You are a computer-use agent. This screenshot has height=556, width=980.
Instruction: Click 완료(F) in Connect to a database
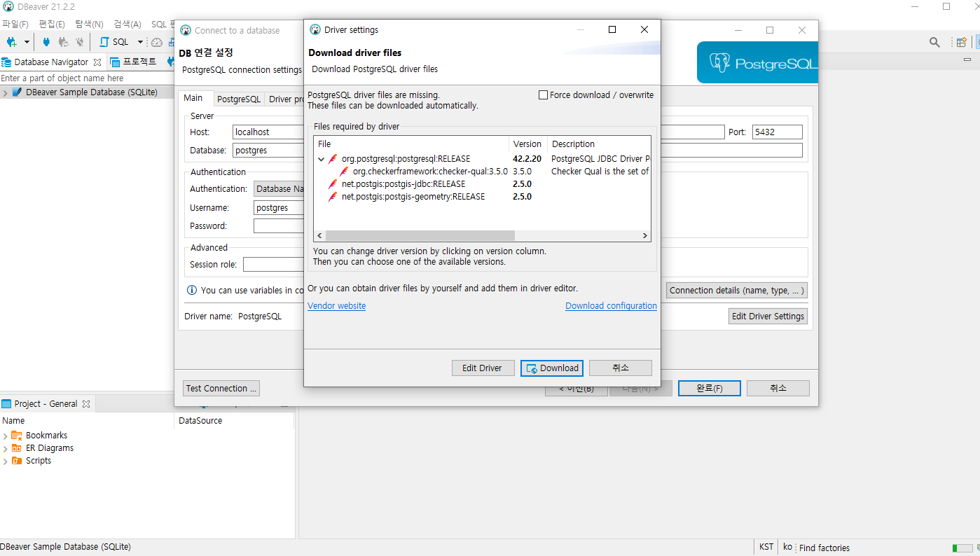[x=709, y=388]
